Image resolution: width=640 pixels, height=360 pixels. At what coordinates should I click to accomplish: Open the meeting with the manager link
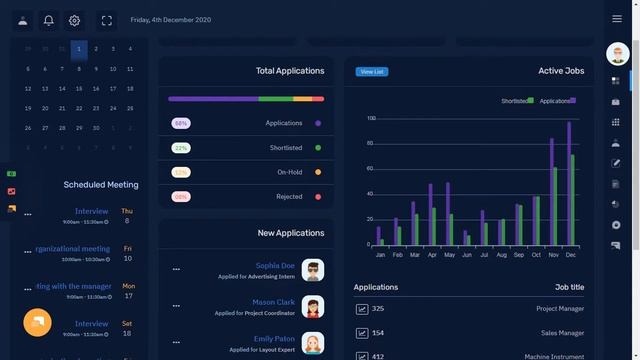(x=73, y=286)
